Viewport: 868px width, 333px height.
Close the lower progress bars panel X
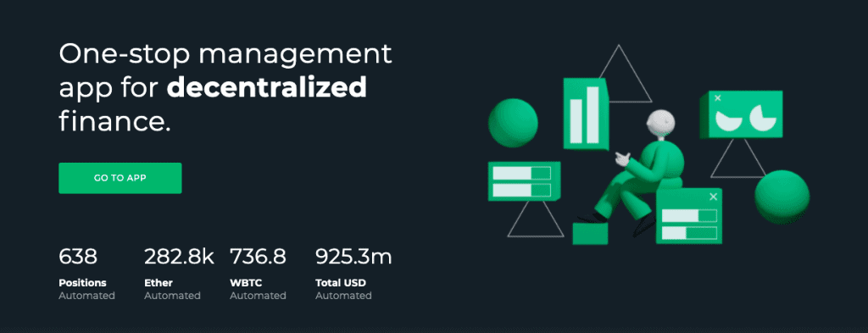(x=713, y=197)
